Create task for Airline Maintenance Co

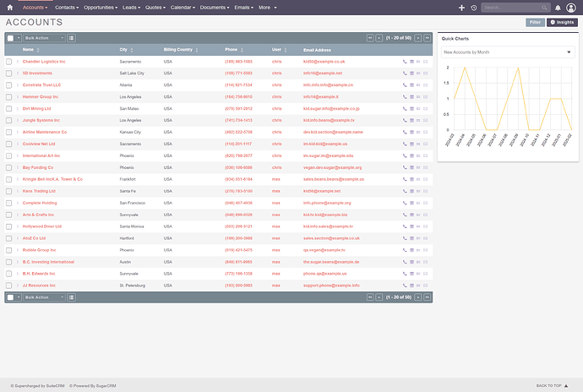(x=418, y=133)
